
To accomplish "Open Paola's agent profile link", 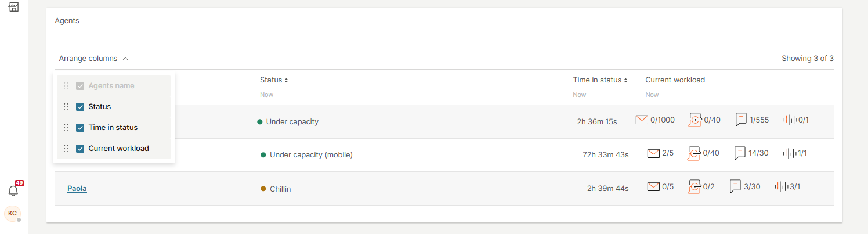I will (x=77, y=188).
